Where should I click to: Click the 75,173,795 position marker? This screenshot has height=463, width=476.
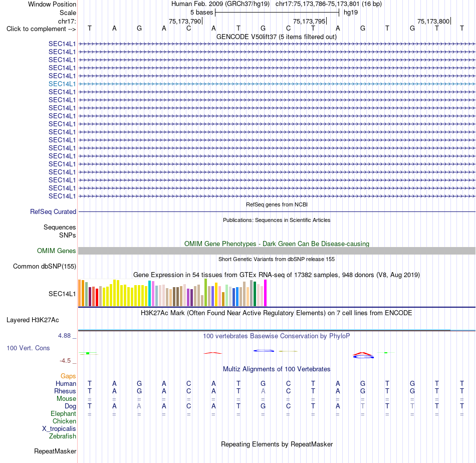(309, 21)
